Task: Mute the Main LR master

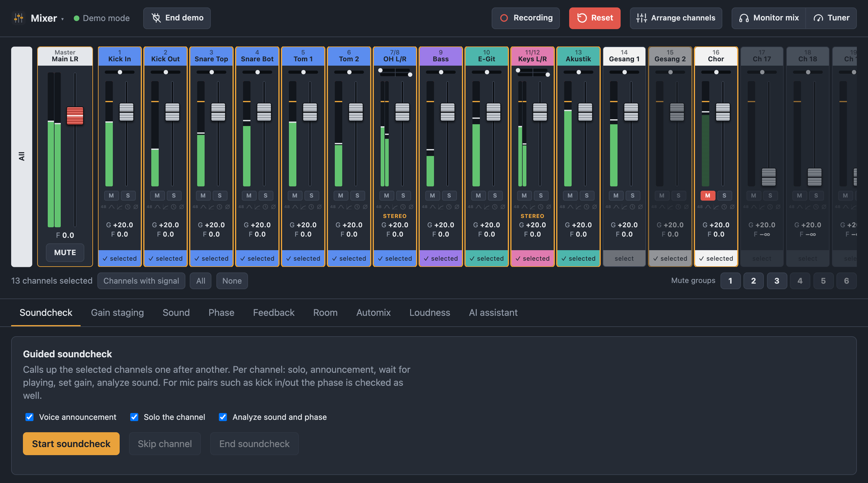Action: 65,253
